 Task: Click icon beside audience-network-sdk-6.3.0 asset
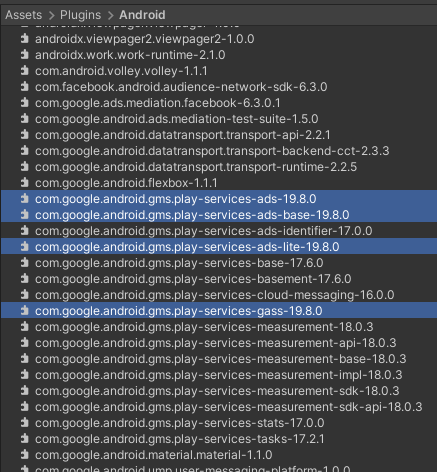coord(25,87)
